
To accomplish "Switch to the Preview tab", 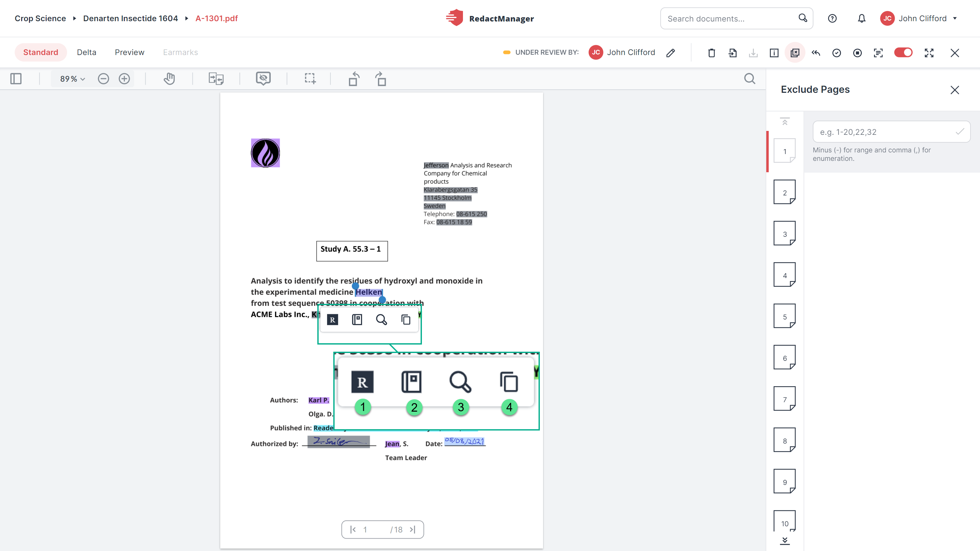I will (x=129, y=52).
